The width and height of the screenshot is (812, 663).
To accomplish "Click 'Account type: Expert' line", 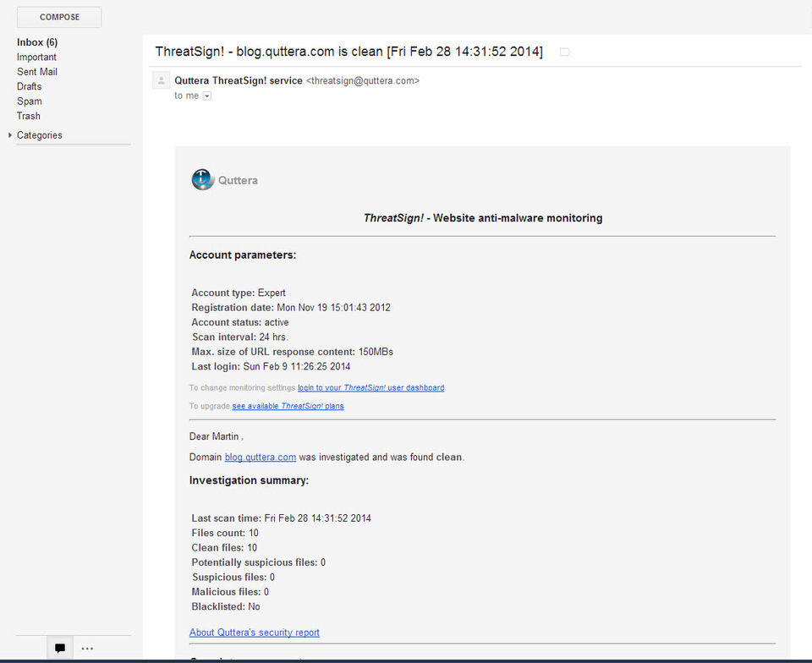I will click(239, 293).
